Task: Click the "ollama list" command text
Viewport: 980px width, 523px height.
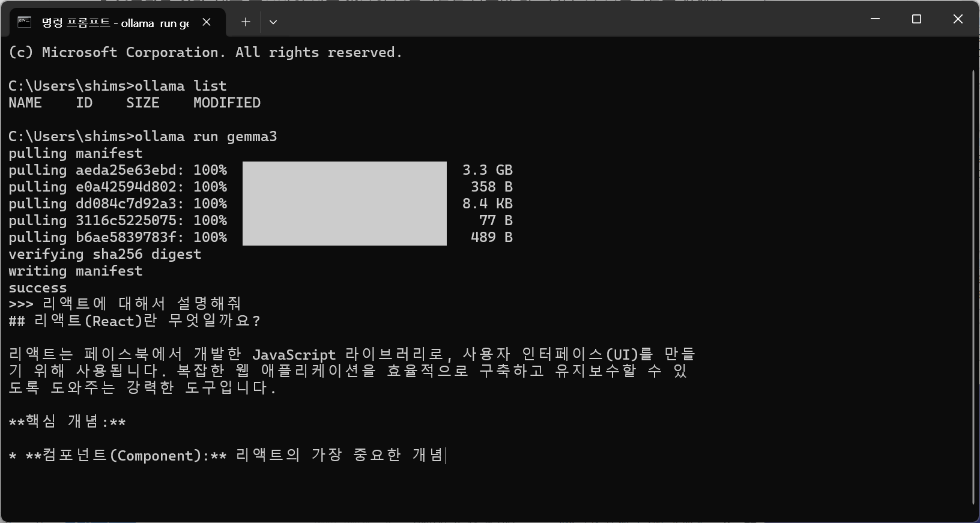Action: pos(181,86)
